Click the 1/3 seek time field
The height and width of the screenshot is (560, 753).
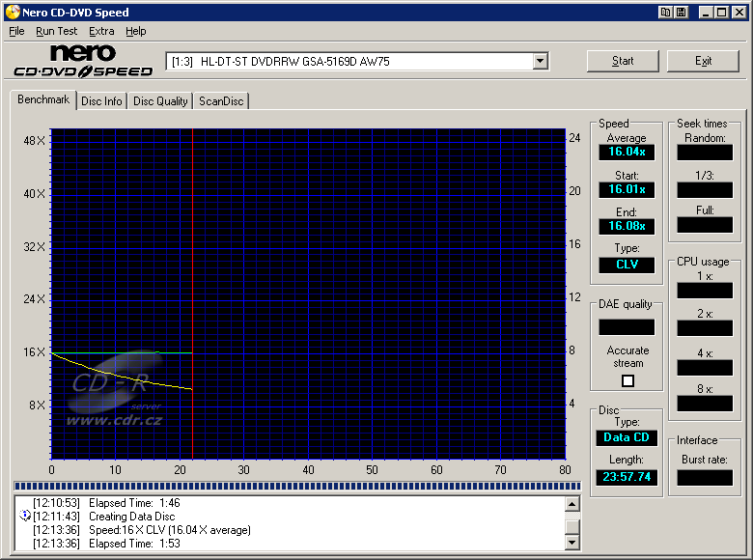coord(705,190)
